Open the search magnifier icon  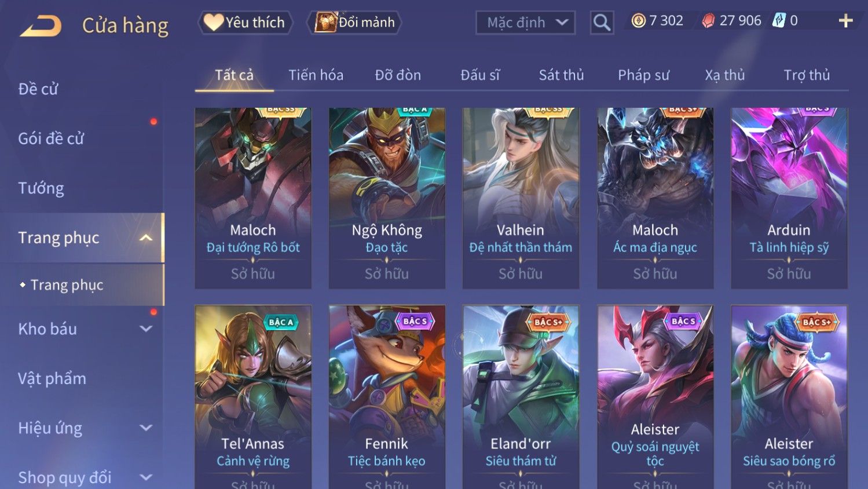(602, 23)
